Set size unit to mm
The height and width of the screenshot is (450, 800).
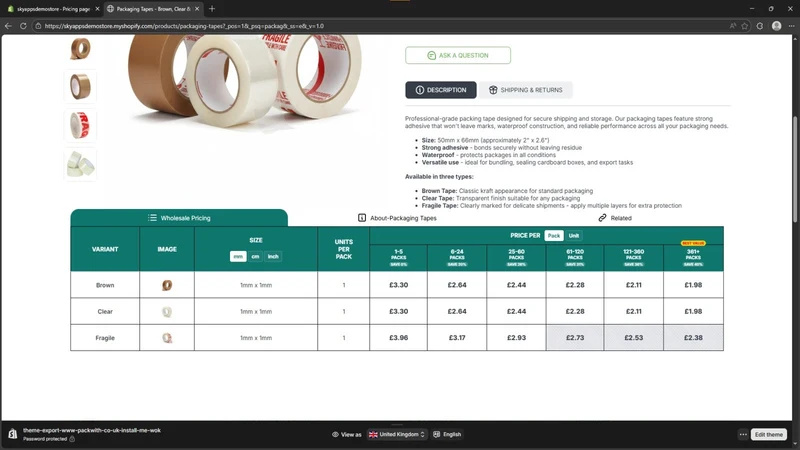tap(238, 256)
